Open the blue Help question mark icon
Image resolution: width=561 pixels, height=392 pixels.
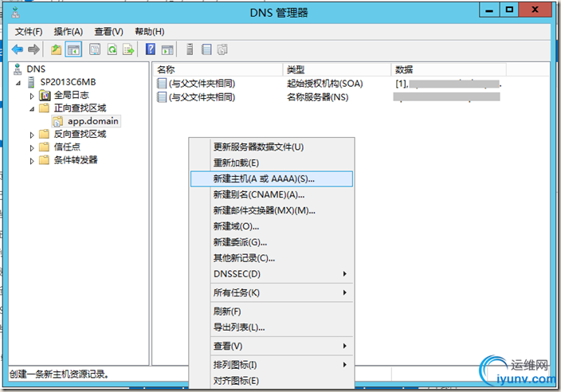[x=151, y=49]
